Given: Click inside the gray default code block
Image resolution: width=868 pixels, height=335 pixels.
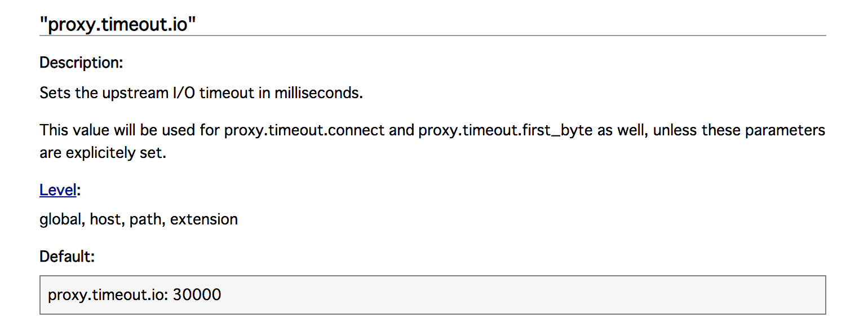Looking at the screenshot, I should coord(507,294).
